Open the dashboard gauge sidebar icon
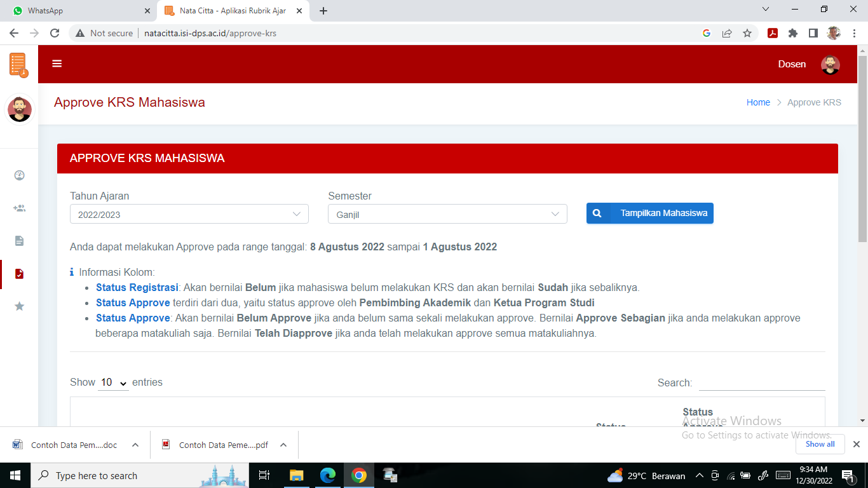The image size is (868, 488). [19, 175]
